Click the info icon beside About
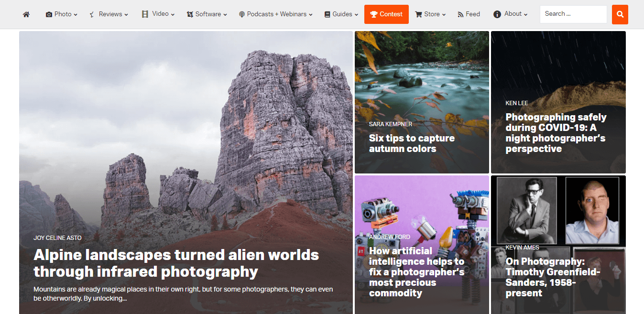Image resolution: width=644 pixels, height=314 pixels. tap(497, 14)
